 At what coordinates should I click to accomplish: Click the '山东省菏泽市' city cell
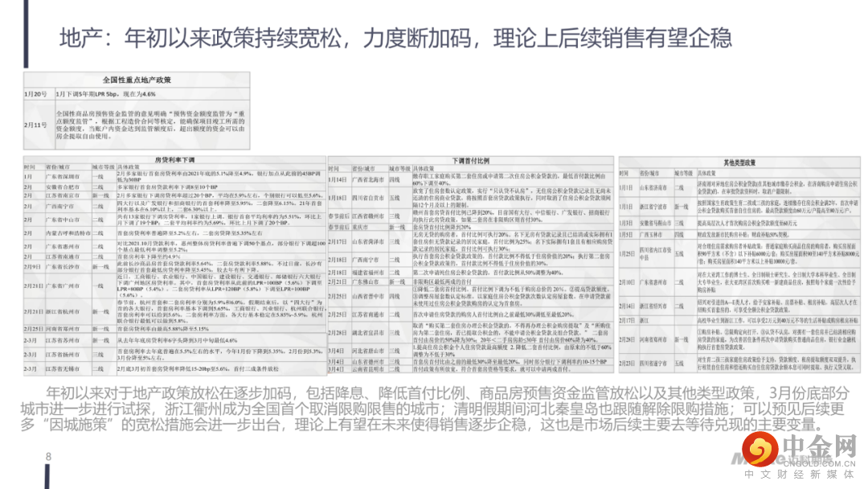click(368, 242)
